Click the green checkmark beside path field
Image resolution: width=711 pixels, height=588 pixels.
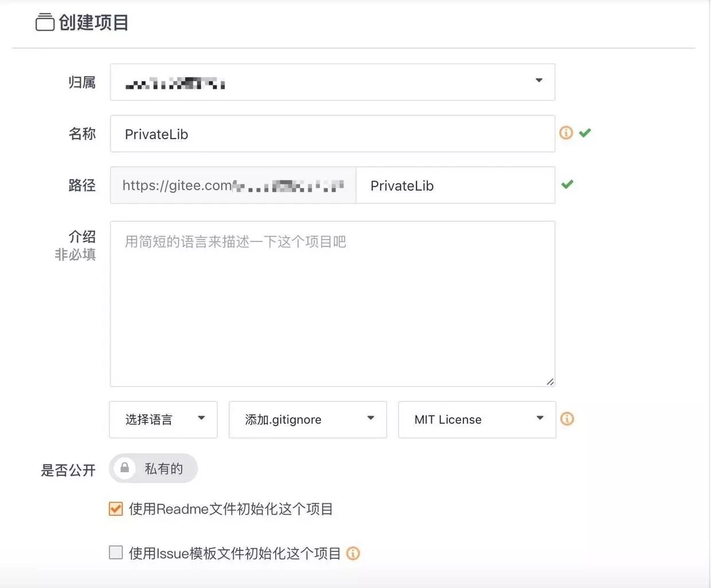pyautogui.click(x=567, y=185)
